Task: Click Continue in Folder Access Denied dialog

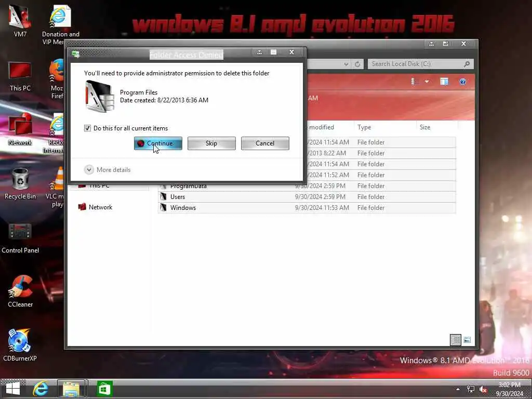Action: pyautogui.click(x=158, y=143)
